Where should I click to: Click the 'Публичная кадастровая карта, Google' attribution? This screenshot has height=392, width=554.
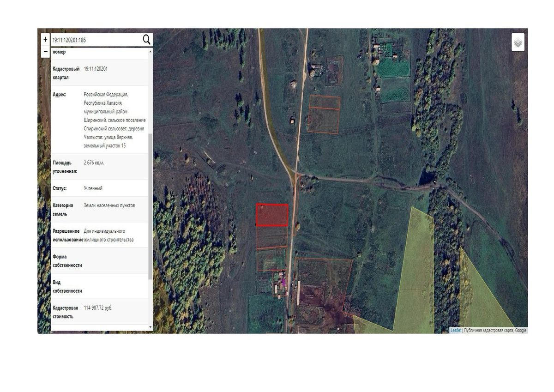tap(495, 331)
